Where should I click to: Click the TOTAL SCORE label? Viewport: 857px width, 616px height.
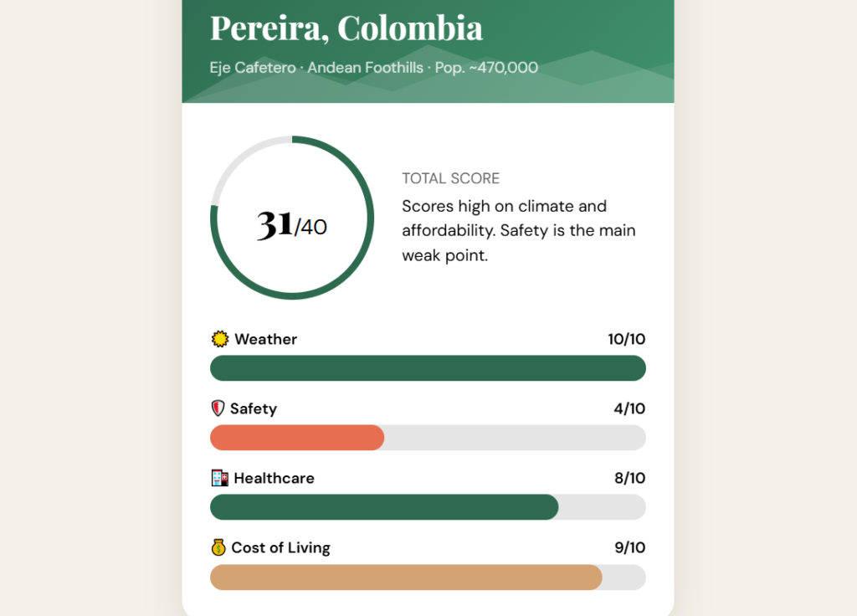pyautogui.click(x=450, y=178)
